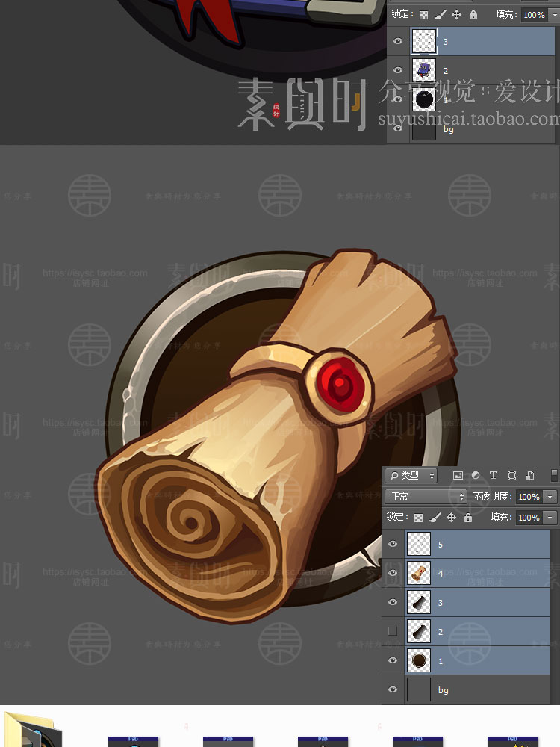560x747 pixels.
Task: Lock transparent pixels in lower panel
Action: pos(419,518)
